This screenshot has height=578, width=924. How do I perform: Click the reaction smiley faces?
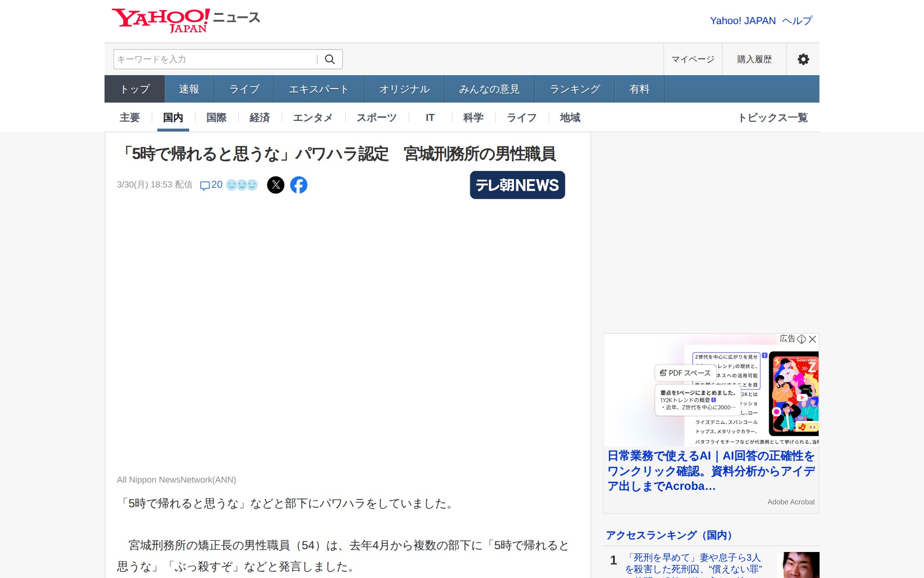coord(242,185)
